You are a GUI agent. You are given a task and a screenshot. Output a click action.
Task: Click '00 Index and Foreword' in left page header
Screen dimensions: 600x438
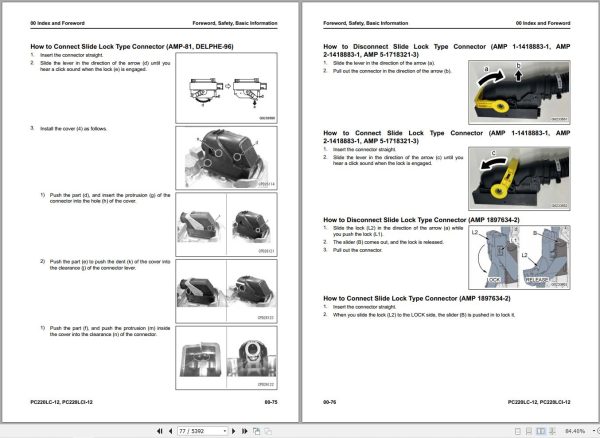pos(57,23)
